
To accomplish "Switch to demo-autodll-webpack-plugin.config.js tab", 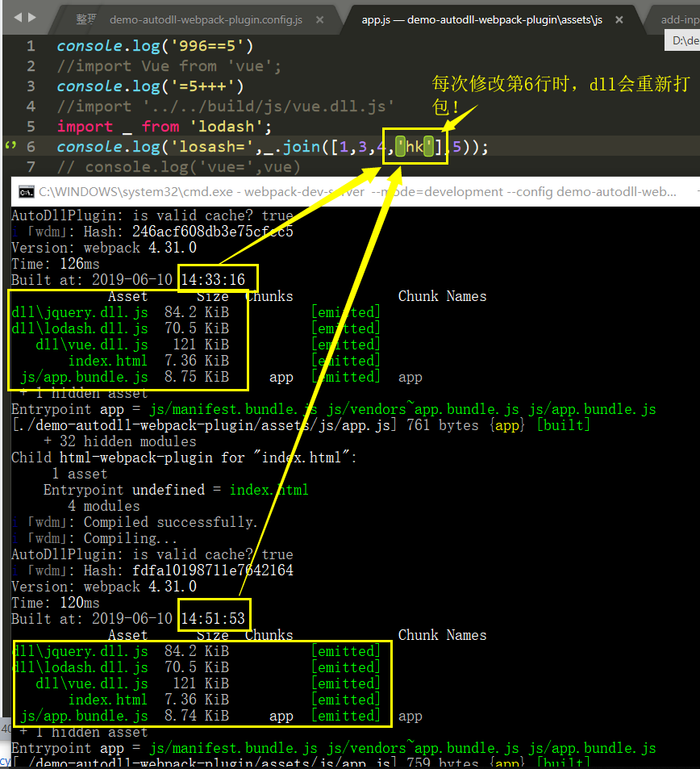I will 206,19.
